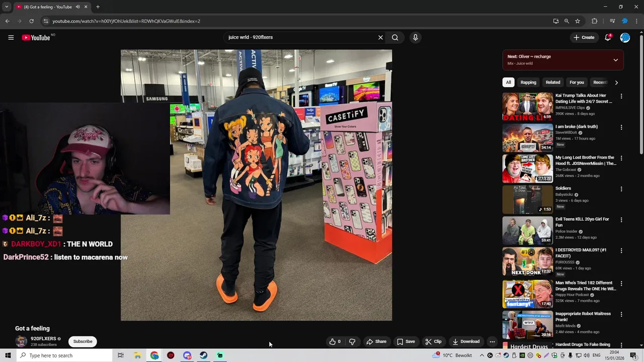The width and height of the screenshot is (644, 362).
Task: Open the Chrome three-dot menu
Action: click(x=637, y=21)
